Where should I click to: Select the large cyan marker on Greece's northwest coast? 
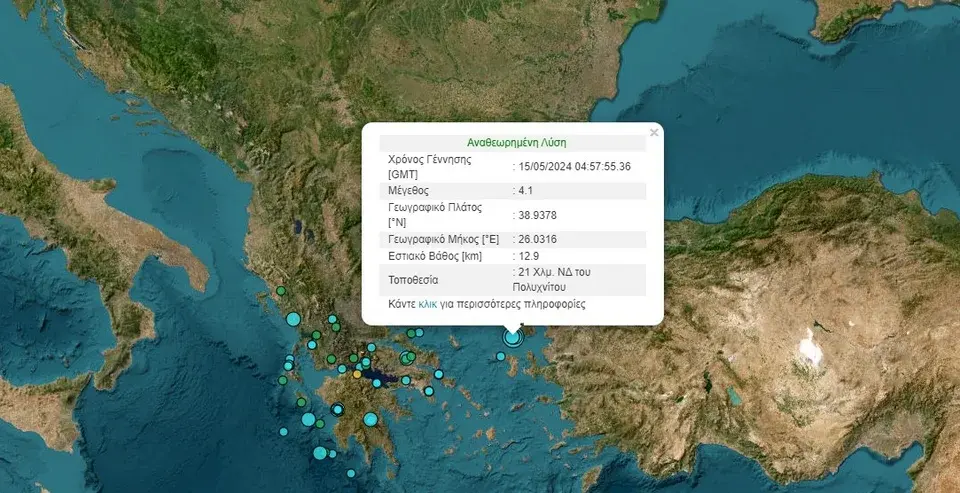[x=293, y=319]
